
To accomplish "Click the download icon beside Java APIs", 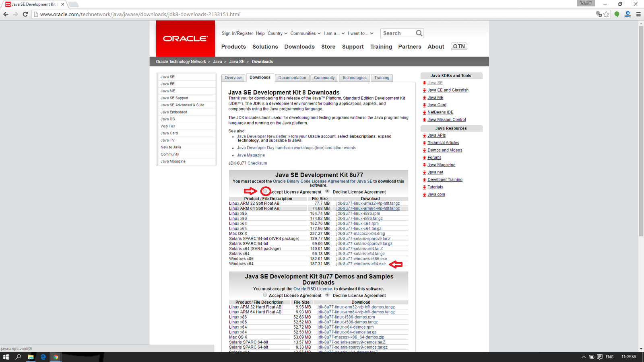I will (424, 136).
